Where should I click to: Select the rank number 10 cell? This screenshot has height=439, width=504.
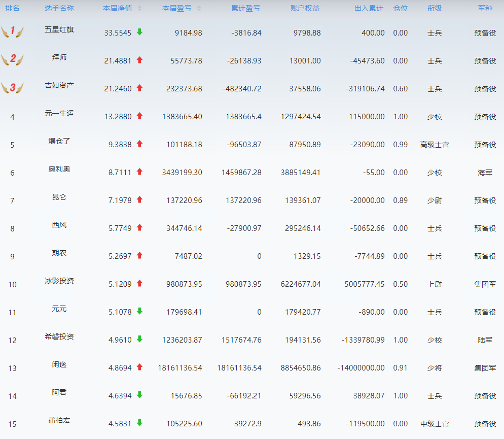coord(12,285)
